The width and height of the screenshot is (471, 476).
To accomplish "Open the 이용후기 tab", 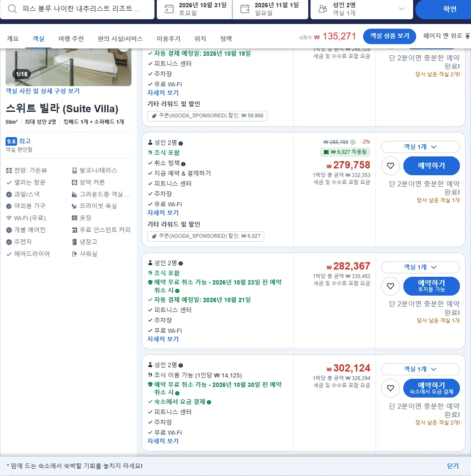I will (168, 39).
